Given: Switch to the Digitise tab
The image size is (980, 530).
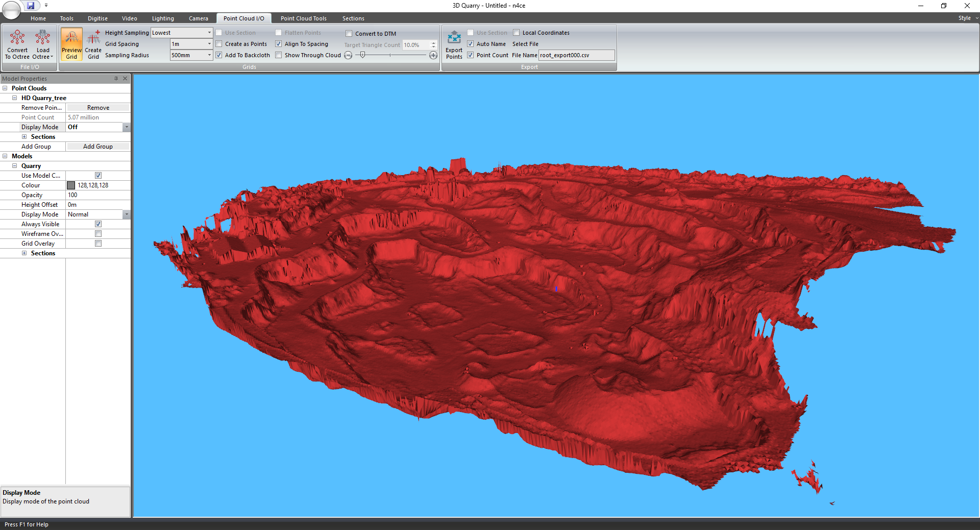Looking at the screenshot, I should [x=97, y=18].
